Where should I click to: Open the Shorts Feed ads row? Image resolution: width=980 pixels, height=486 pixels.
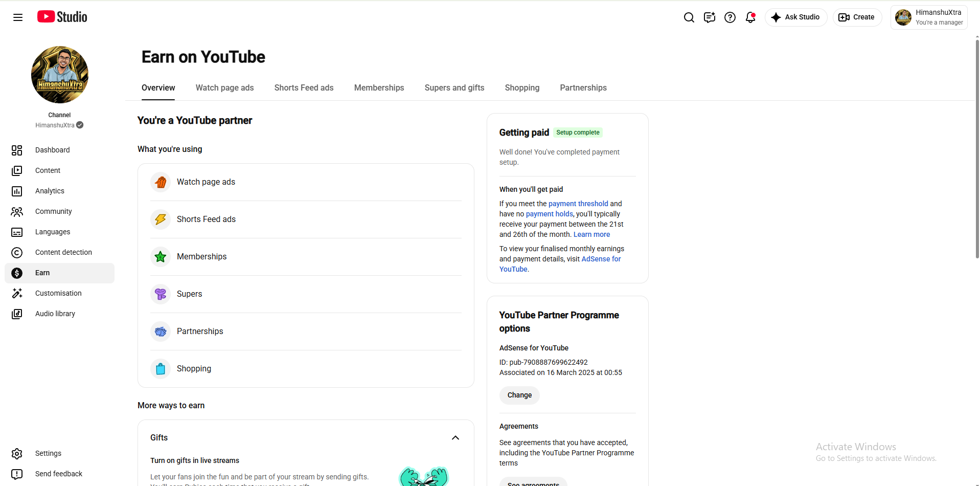pyautogui.click(x=306, y=219)
